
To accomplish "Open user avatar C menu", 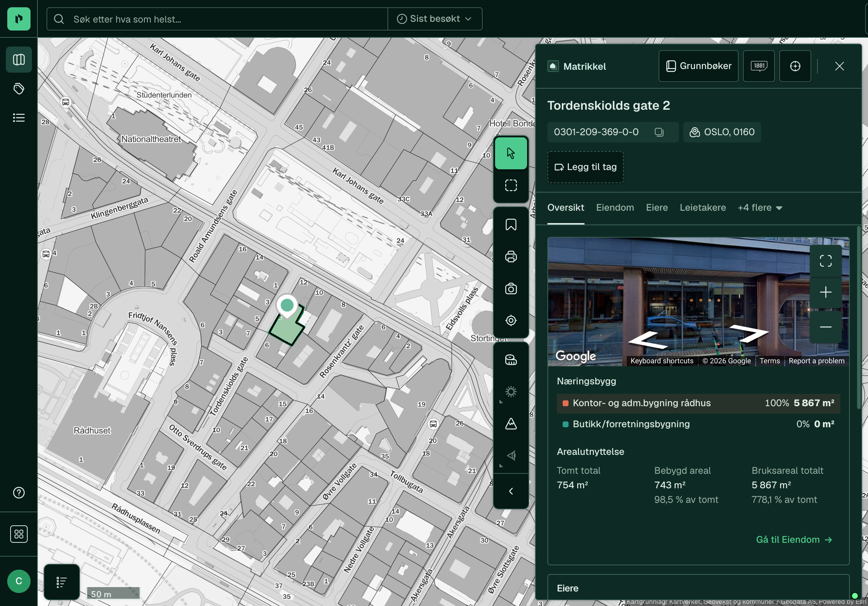I will (x=19, y=581).
